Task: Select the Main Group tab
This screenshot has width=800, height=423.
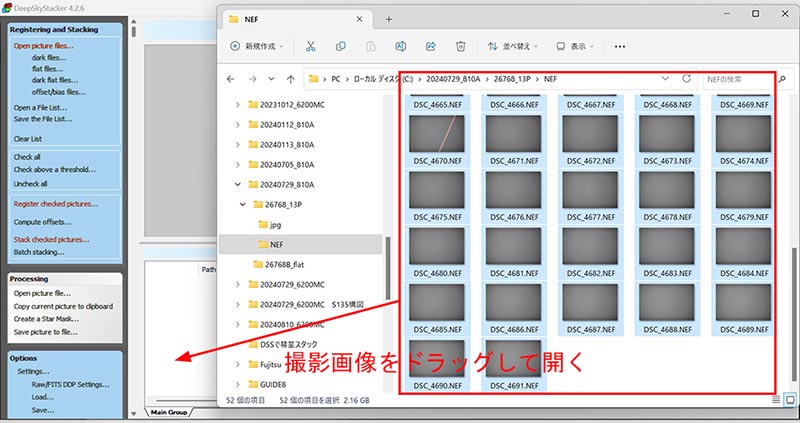Action: pyautogui.click(x=169, y=412)
